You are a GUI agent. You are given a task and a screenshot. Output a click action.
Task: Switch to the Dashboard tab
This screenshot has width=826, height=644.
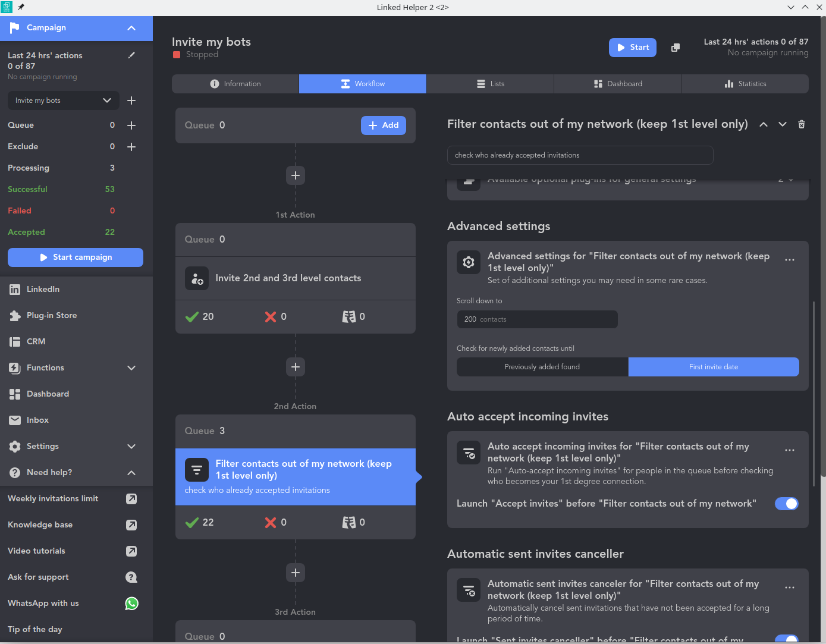coord(617,84)
